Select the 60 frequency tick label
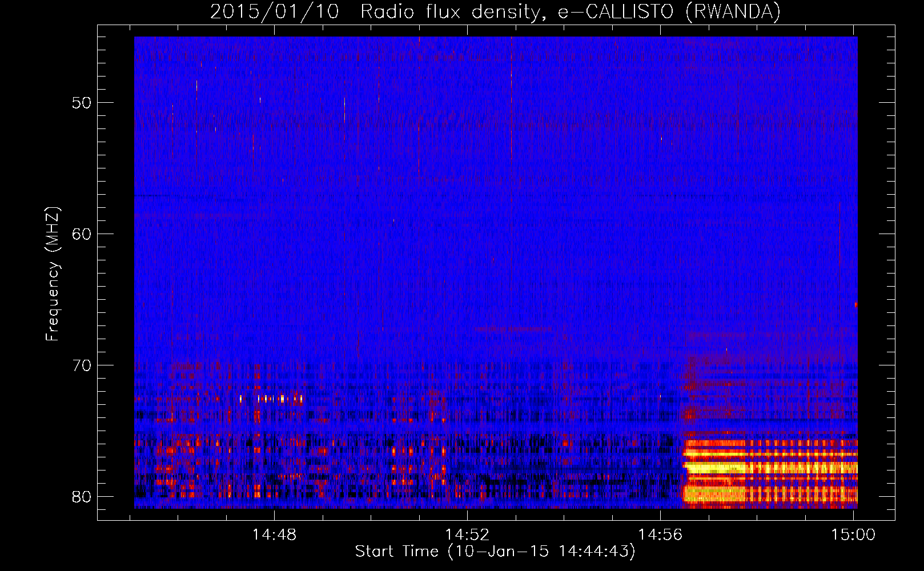The image size is (924, 571). pos(82,234)
